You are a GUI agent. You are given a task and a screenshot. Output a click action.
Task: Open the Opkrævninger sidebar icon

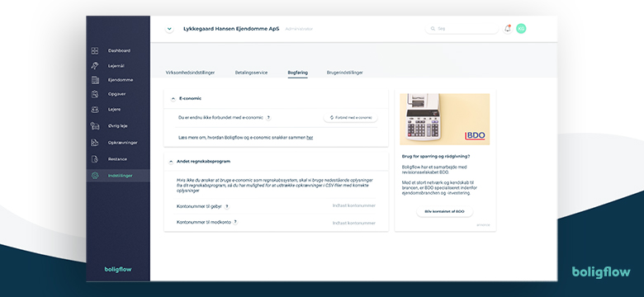[x=95, y=143]
